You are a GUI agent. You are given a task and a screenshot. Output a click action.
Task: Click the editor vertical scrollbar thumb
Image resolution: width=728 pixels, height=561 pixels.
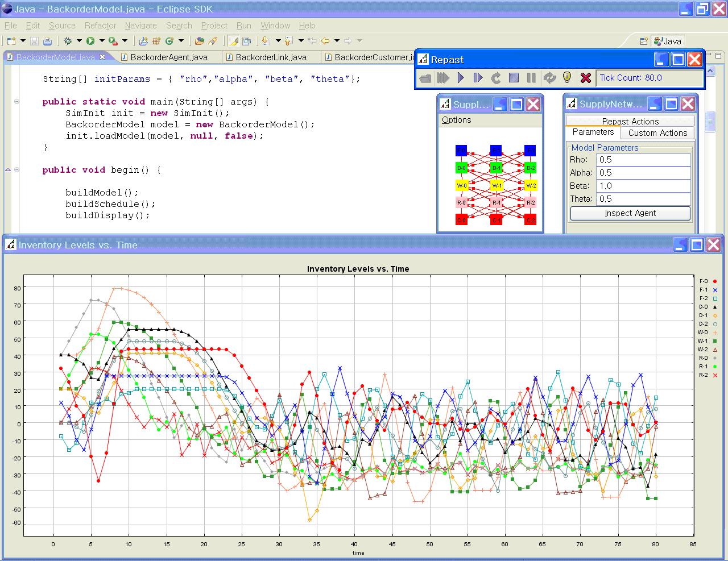pyautogui.click(x=710, y=122)
